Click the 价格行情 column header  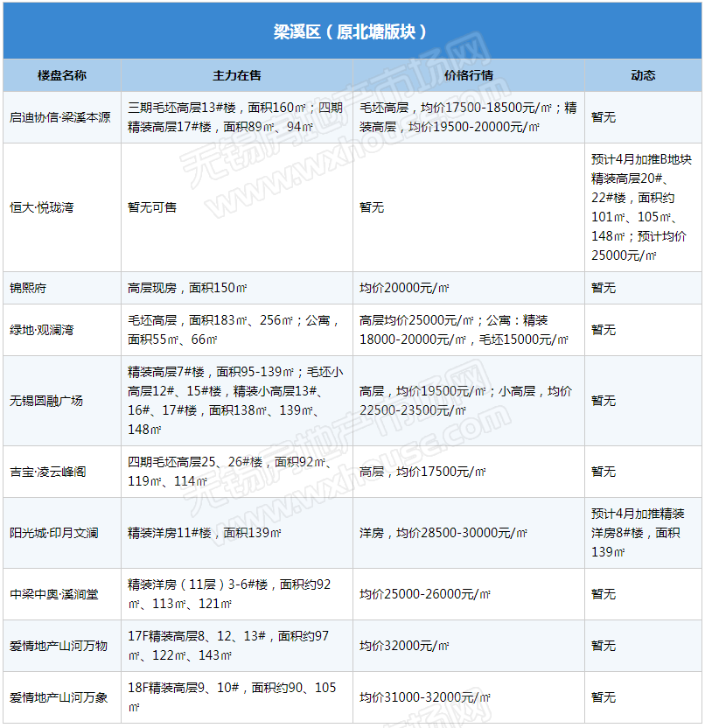pyautogui.click(x=469, y=75)
